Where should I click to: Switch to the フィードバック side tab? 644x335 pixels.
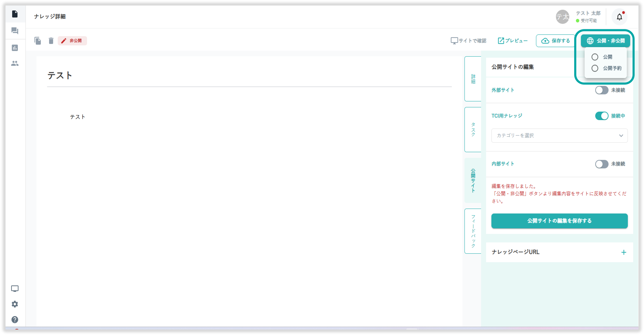(473, 231)
